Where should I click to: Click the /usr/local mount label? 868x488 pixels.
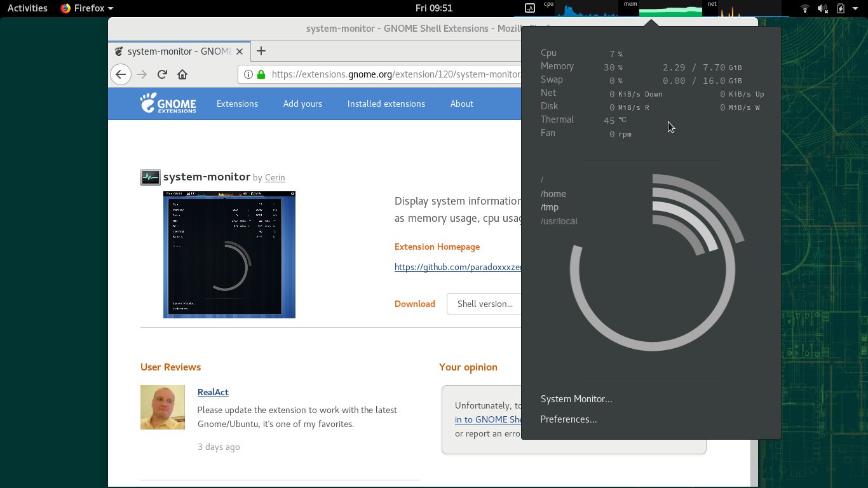559,221
